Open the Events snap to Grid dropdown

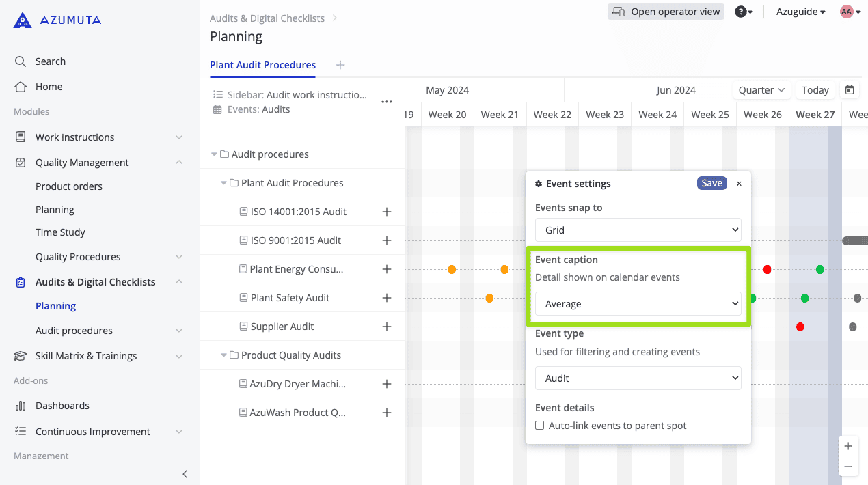tap(638, 230)
